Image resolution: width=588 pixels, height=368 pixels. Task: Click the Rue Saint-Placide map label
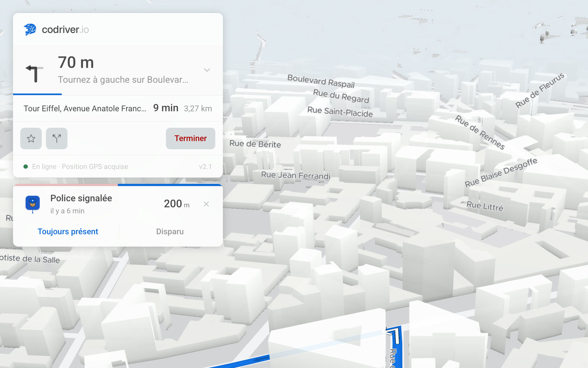(340, 112)
